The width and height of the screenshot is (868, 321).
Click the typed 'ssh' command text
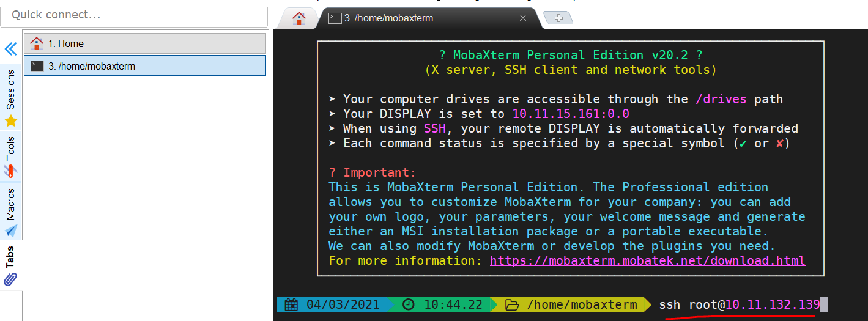point(670,304)
